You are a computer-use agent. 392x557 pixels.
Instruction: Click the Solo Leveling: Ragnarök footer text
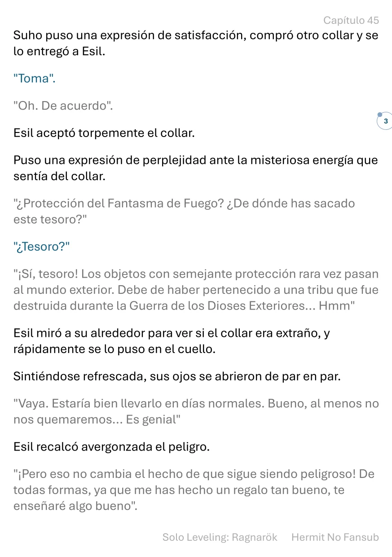click(x=220, y=537)
